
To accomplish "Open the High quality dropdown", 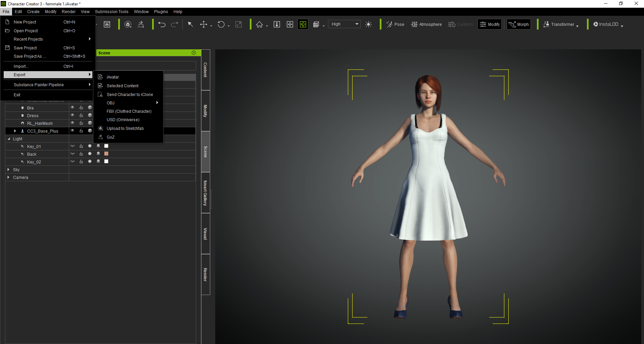I will click(x=344, y=24).
